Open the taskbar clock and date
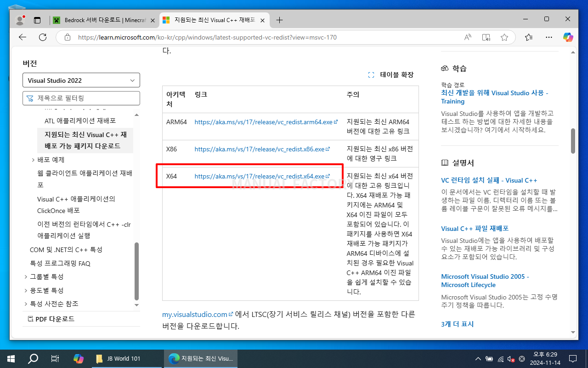 point(545,359)
